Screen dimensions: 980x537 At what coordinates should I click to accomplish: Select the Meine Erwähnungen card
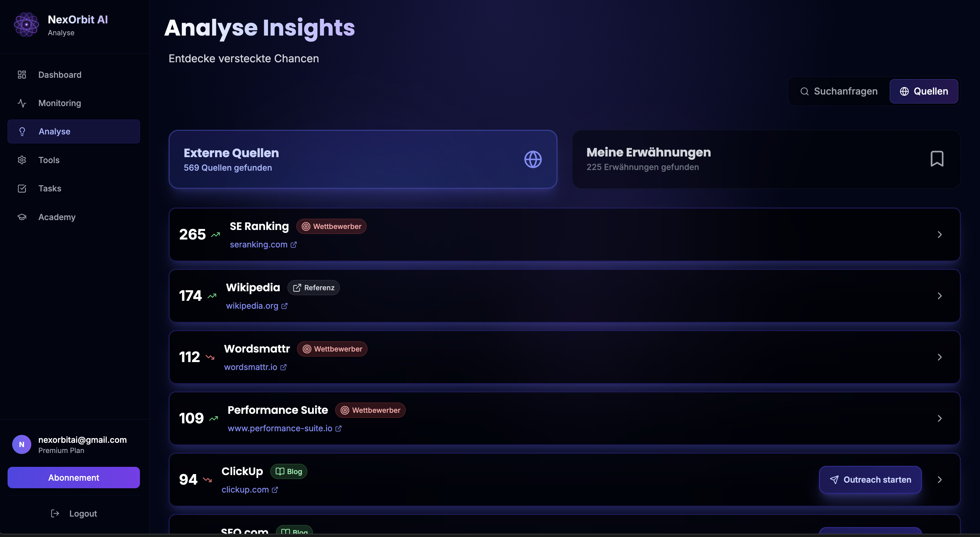pos(766,159)
